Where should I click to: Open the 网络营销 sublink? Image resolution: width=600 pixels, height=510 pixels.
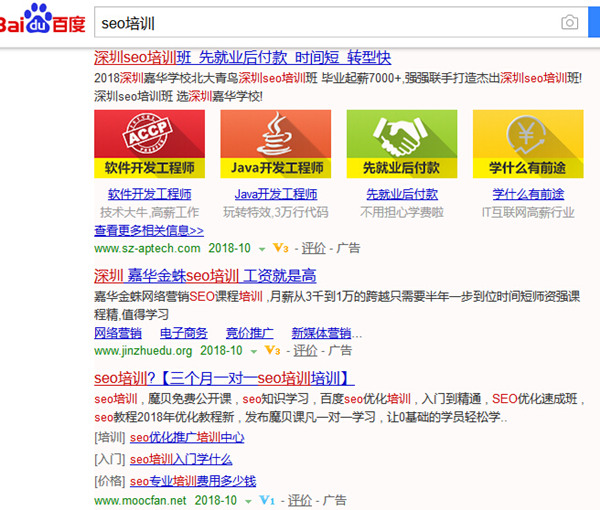pos(118,333)
